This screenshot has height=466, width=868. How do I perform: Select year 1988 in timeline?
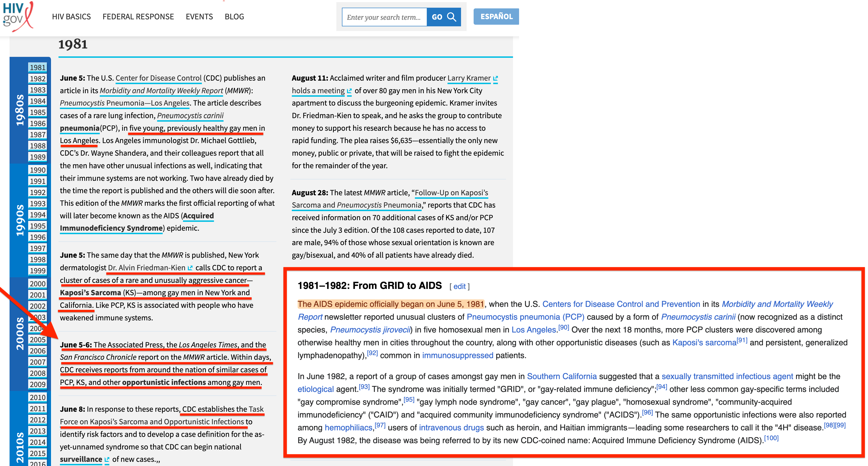[x=37, y=146]
